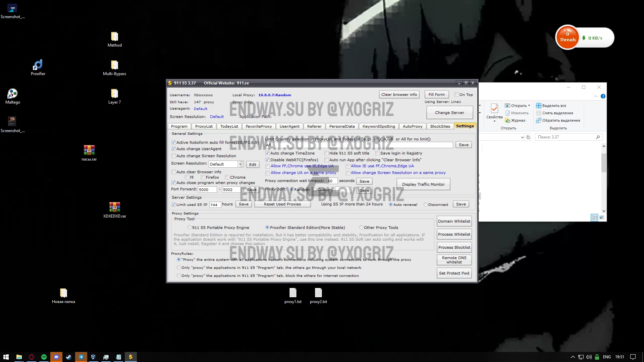The width and height of the screenshot is (644, 362).
Task: Open File Explorer from the taskbar
Action: tap(19, 357)
